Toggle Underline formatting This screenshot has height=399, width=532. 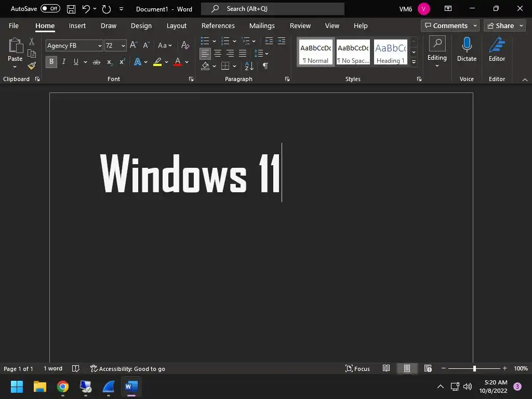coord(76,62)
